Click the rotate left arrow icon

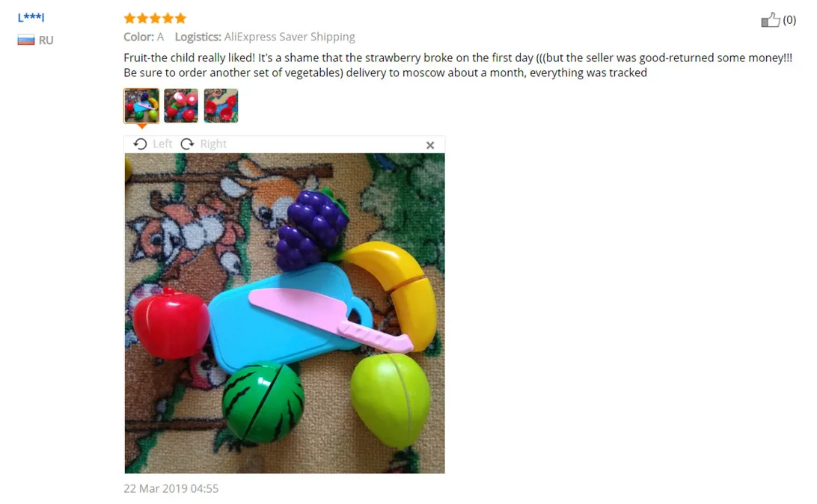click(140, 144)
